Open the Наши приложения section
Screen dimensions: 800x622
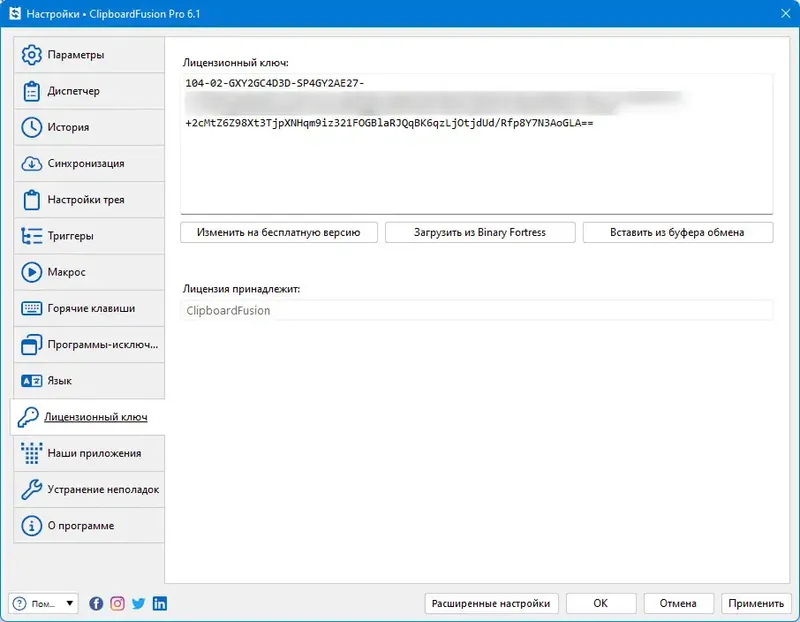89,453
